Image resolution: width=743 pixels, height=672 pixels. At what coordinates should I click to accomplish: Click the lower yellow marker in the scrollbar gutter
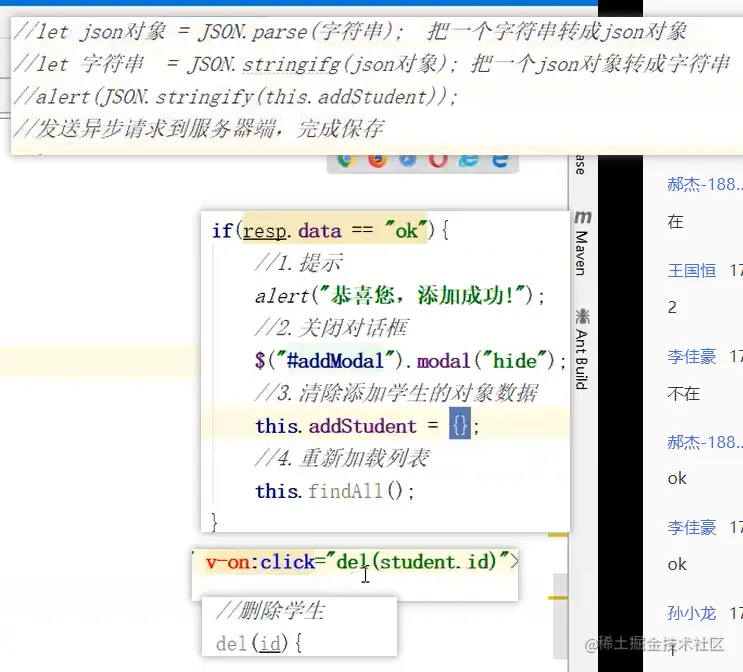pyautogui.click(x=558, y=598)
